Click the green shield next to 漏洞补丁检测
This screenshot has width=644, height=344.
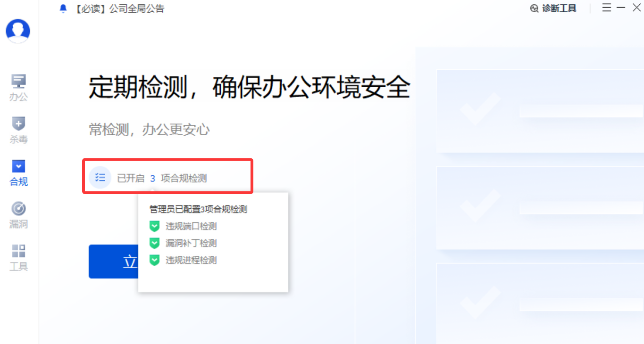154,243
